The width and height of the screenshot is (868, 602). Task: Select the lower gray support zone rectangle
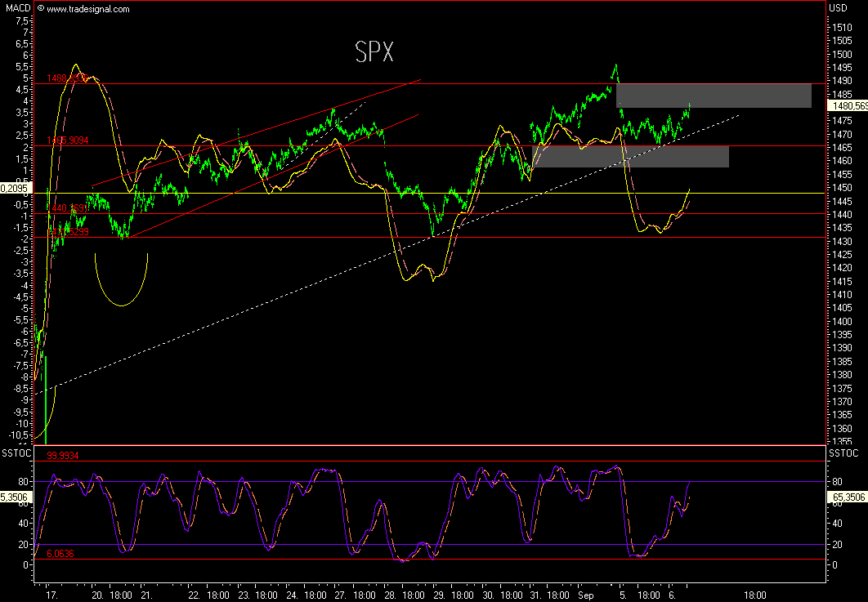click(630, 156)
